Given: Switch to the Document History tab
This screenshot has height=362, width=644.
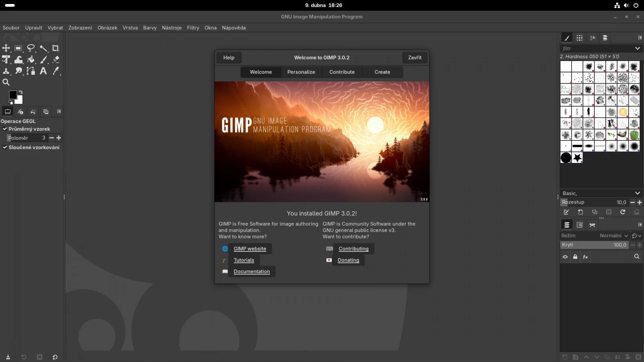Looking at the screenshot, I should click(605, 38).
